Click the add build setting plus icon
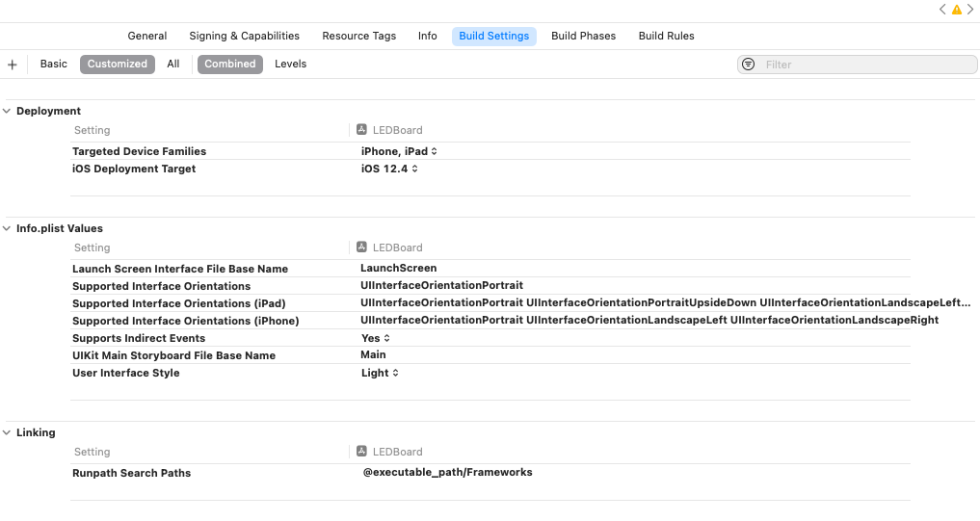This screenshot has height=521, width=980. coord(12,65)
